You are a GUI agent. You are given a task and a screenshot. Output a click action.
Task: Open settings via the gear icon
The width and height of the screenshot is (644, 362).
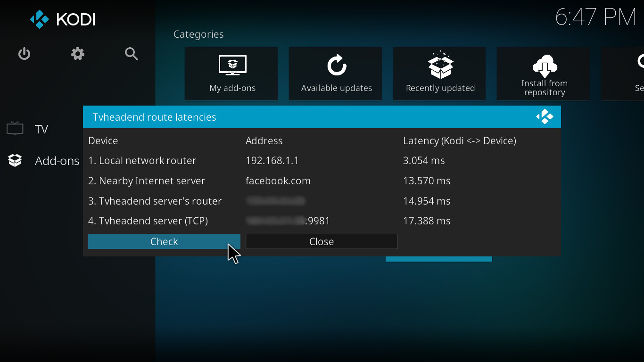[78, 54]
